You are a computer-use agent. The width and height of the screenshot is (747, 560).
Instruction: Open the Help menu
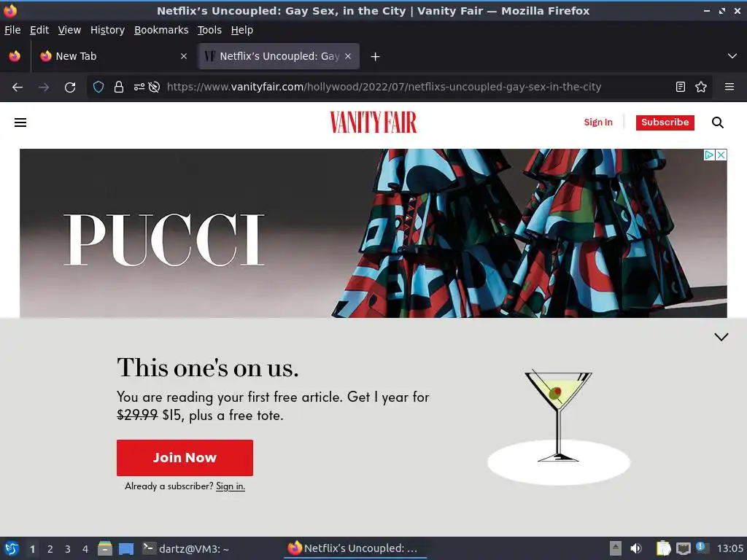pyautogui.click(x=242, y=30)
